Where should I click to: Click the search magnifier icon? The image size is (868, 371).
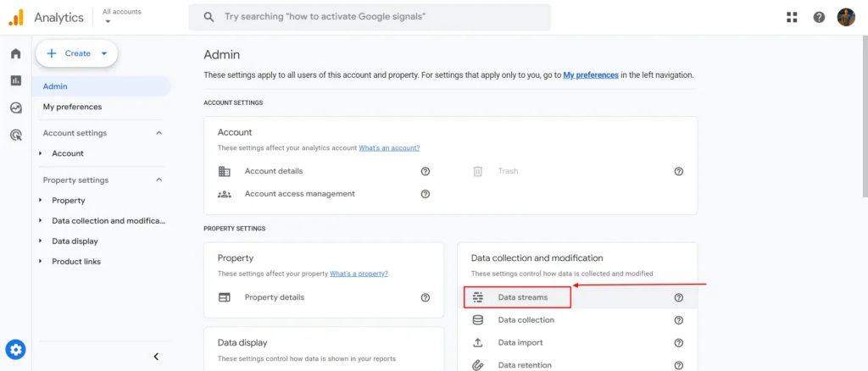tap(209, 17)
